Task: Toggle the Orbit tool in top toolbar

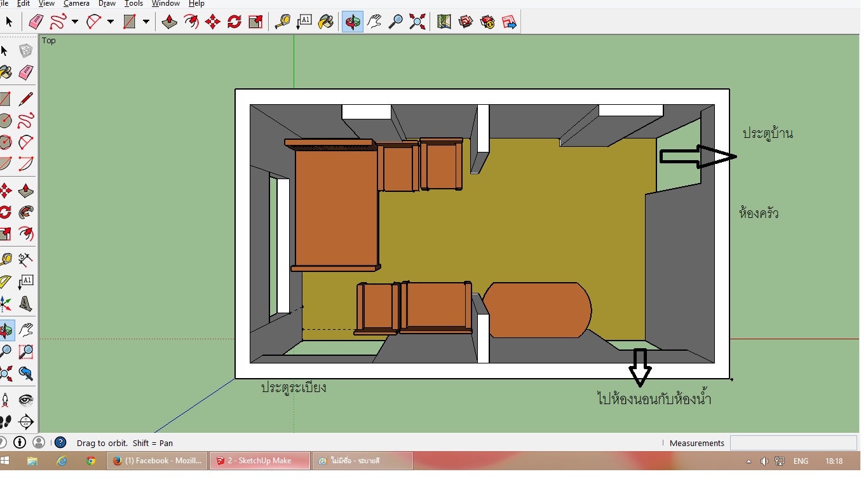Action: click(353, 22)
